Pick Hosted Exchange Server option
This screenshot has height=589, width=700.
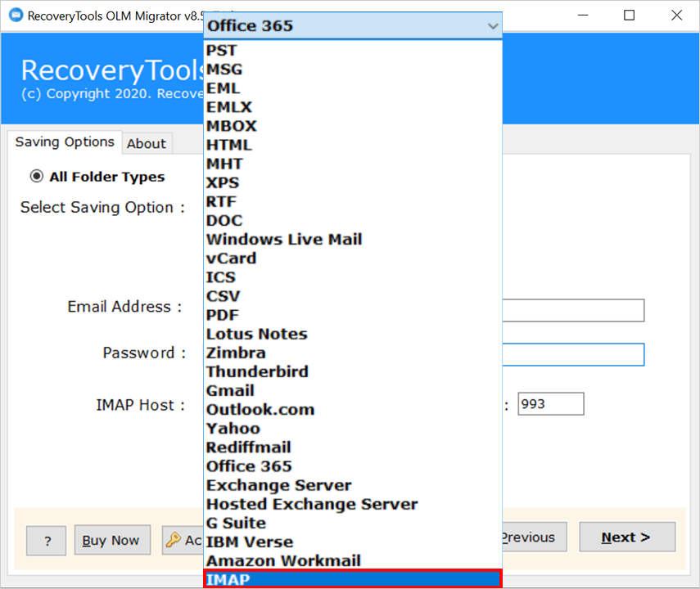(353, 504)
